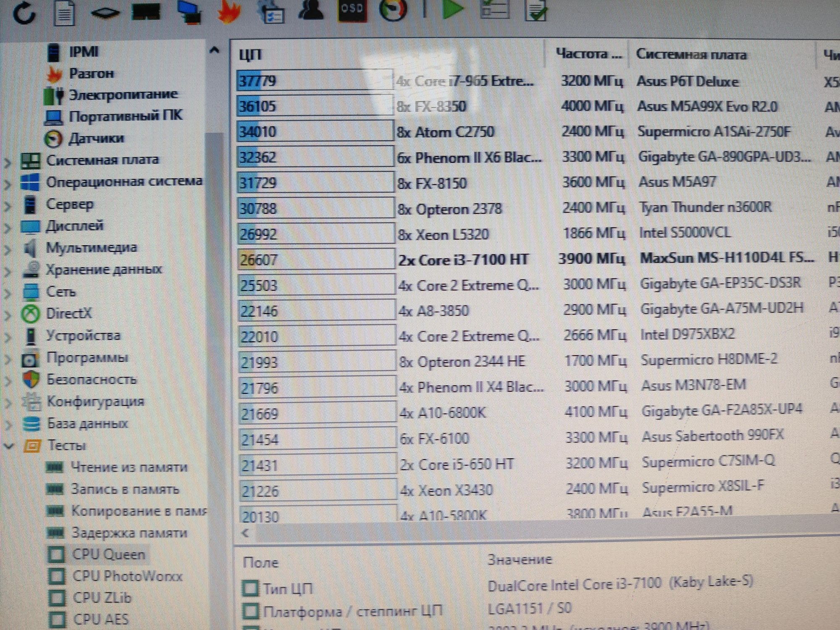Click the 26607 highlighted score bar
This screenshot has width=840, height=630.
[x=316, y=260]
